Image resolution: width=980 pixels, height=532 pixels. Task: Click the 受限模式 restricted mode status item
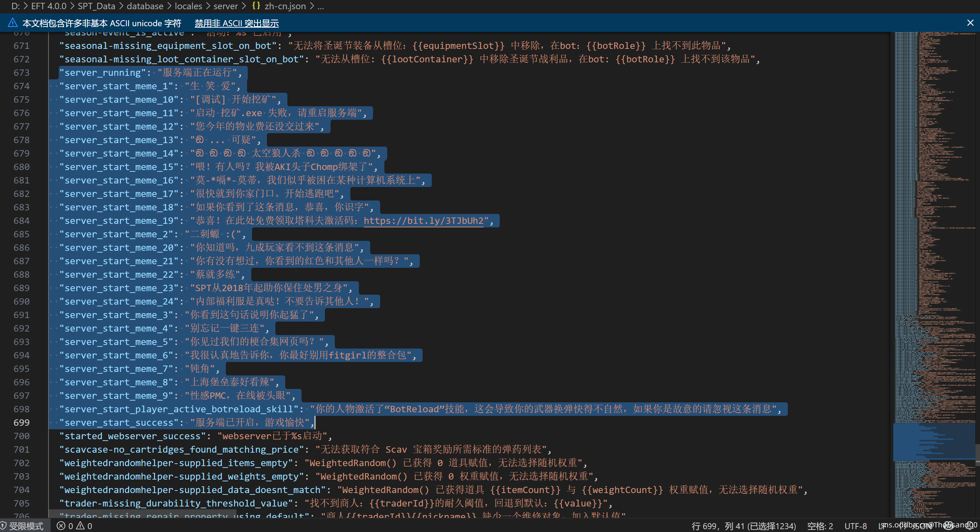(x=26, y=526)
